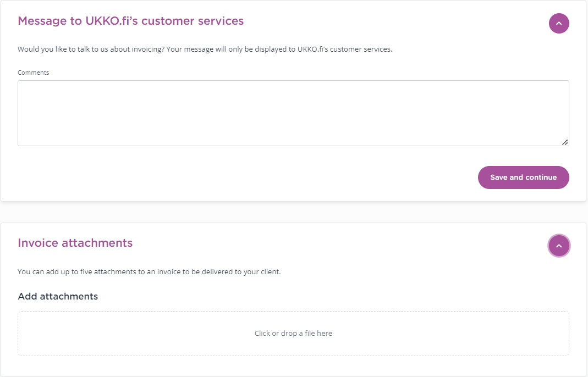Select the Invoice attachments heading
588x377 pixels.
point(75,242)
